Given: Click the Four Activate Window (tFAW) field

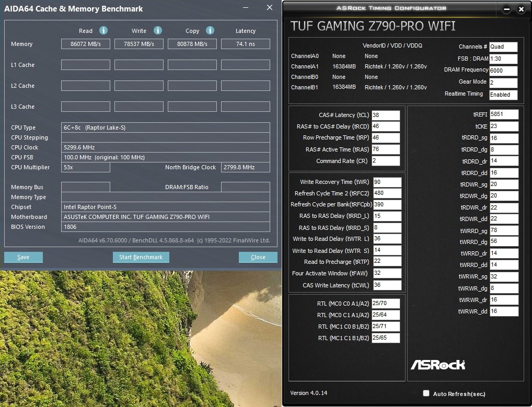Looking at the screenshot, I should (x=387, y=273).
